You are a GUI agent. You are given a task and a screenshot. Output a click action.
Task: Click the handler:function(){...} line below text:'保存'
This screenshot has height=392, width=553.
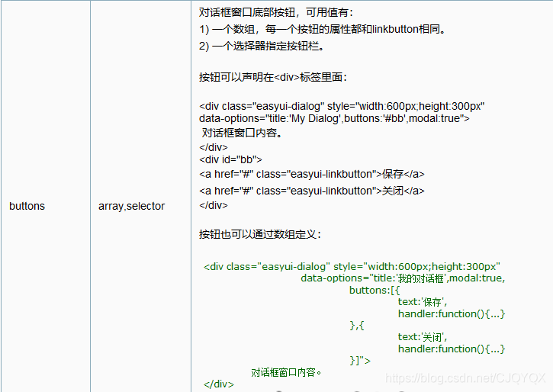(452, 313)
